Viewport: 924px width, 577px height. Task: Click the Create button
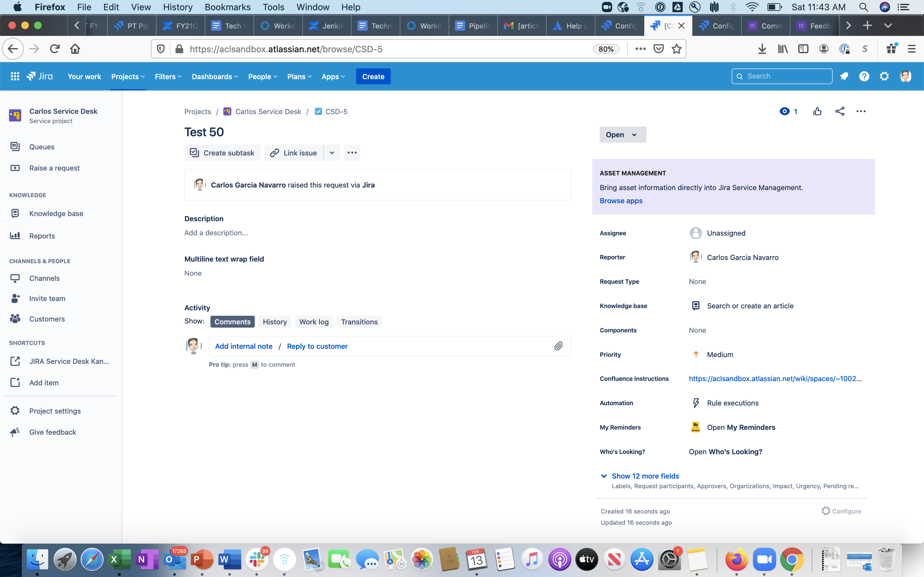373,76
